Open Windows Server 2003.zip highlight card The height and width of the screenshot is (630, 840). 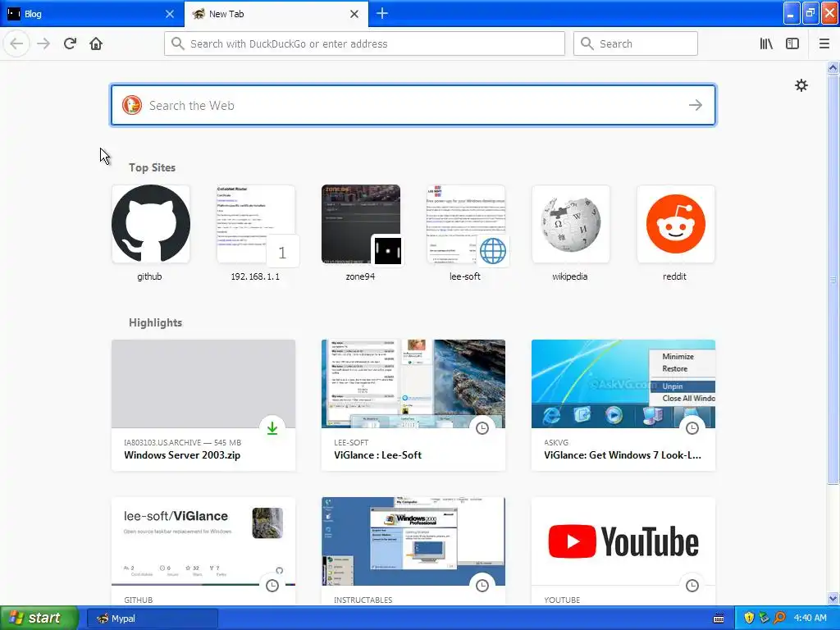click(203, 405)
